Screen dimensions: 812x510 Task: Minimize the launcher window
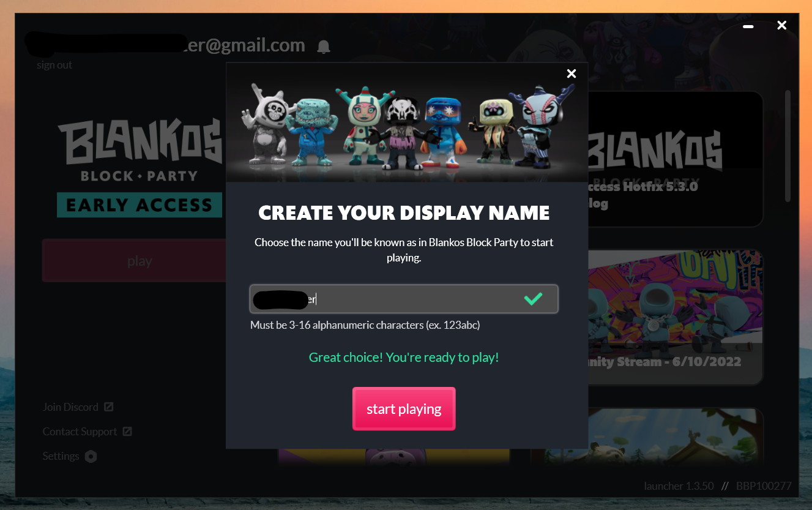click(x=748, y=26)
